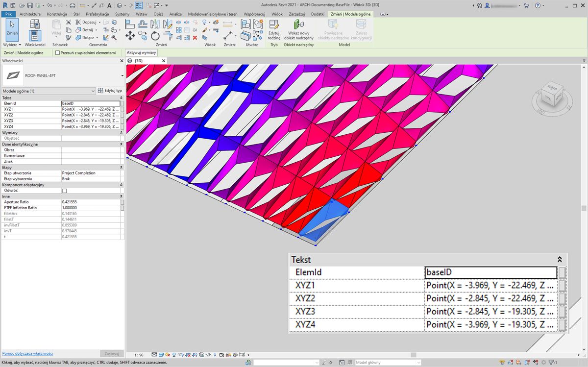588x367 pixels.
Task: Switch to the Architektura ribbon tab
Action: click(30, 14)
